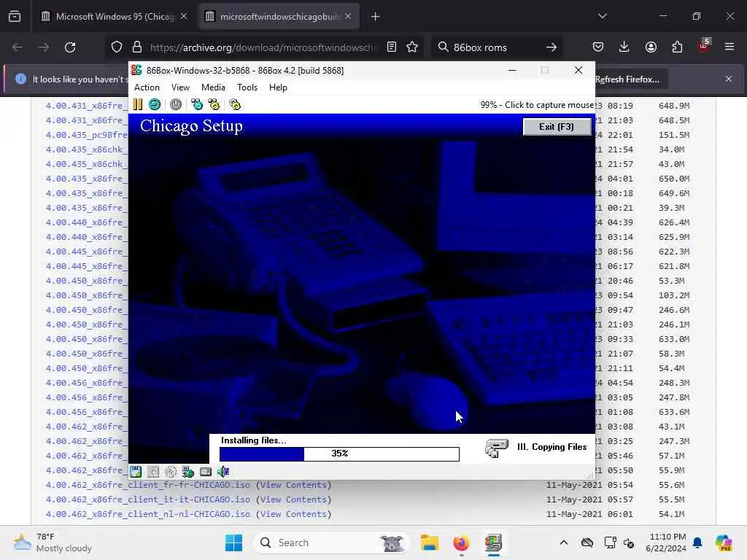Open the Media menu in 86Box
747x560 pixels.
point(213,87)
